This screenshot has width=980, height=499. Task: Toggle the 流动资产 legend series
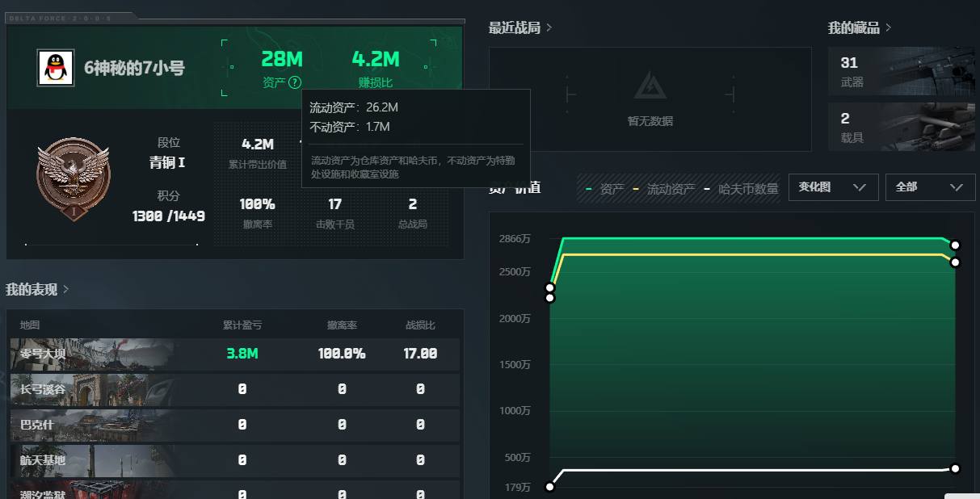(x=663, y=188)
